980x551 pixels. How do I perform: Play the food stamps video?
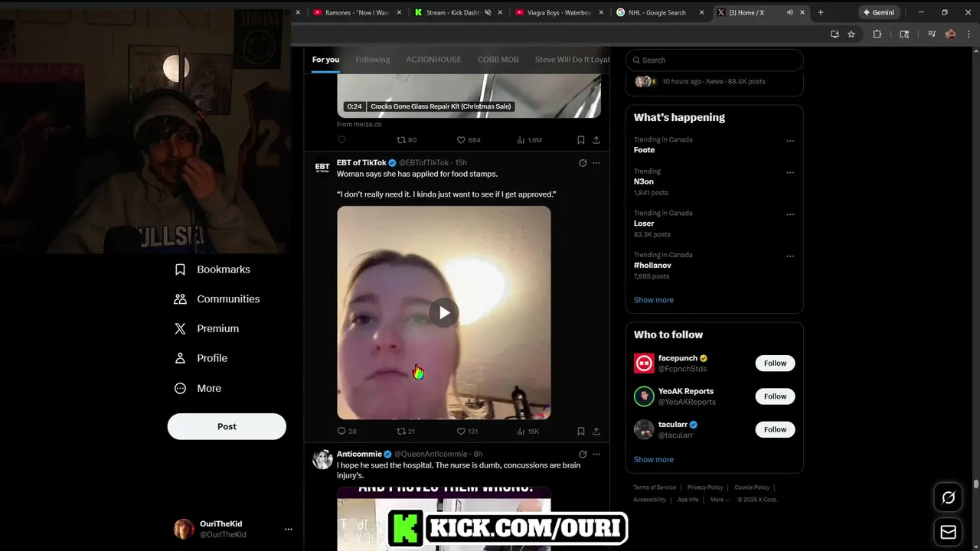444,312
